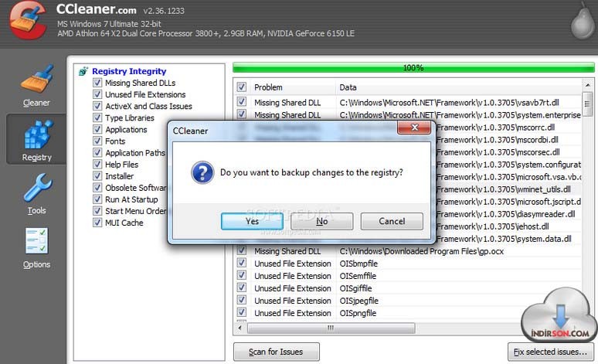Screen dimensions: 598x364
Task: Open the Cleaner section in sidebar
Action: [36, 87]
